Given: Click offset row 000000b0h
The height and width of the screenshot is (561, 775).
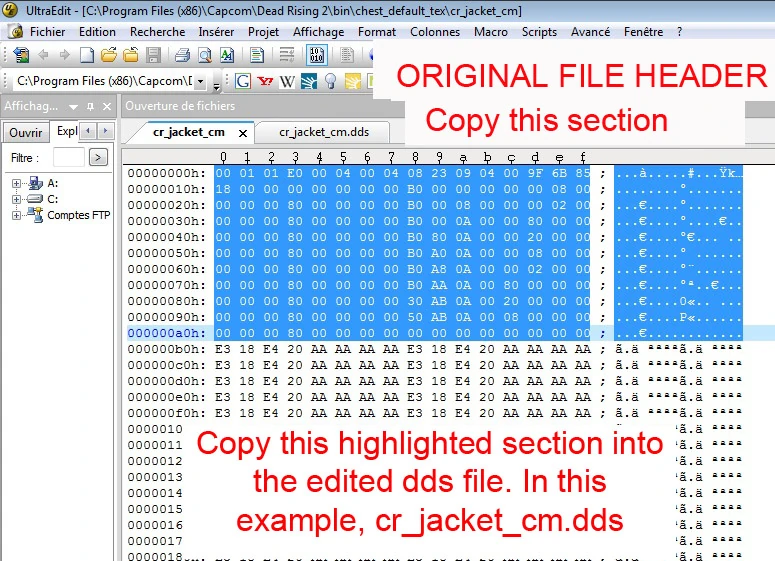Looking at the screenshot, I should [166, 349].
